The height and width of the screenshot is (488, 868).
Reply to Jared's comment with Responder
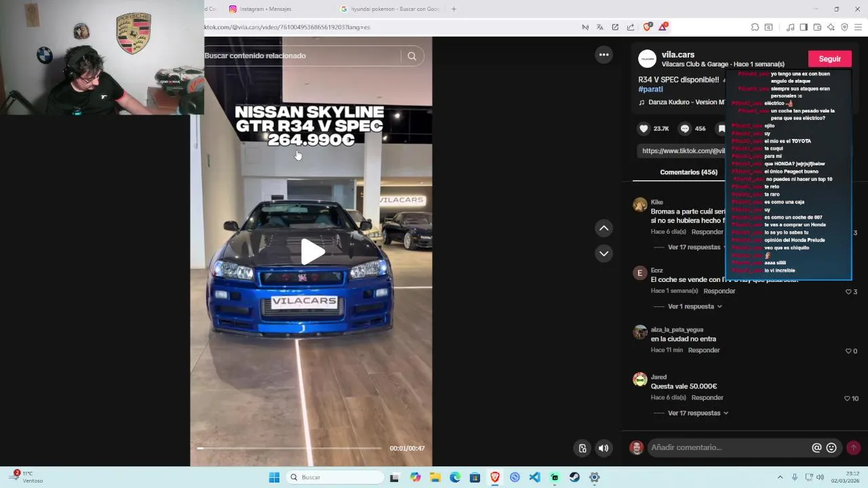707,397
